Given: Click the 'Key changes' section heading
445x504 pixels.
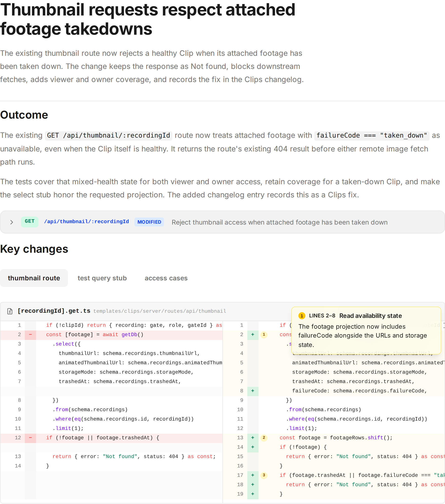Looking at the screenshot, I should click(x=34, y=249).
